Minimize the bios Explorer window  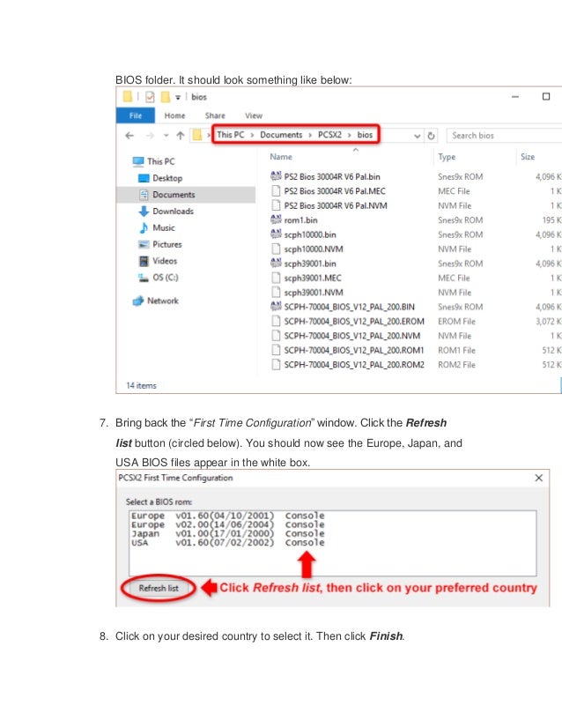pyautogui.click(x=515, y=97)
